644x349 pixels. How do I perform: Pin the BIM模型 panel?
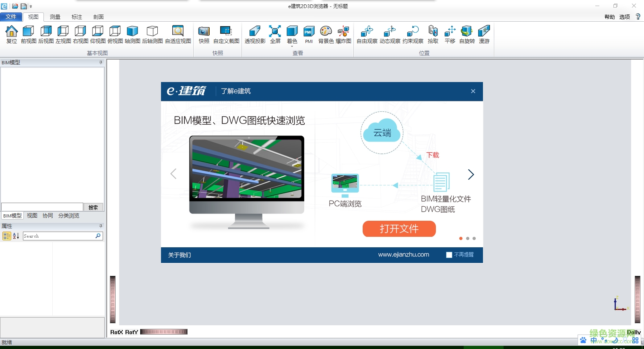[x=101, y=62]
